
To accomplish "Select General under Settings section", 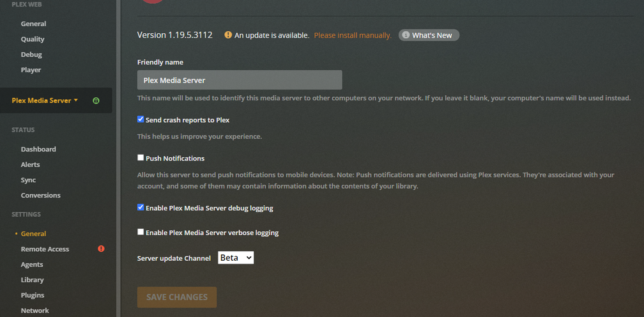I will (33, 234).
